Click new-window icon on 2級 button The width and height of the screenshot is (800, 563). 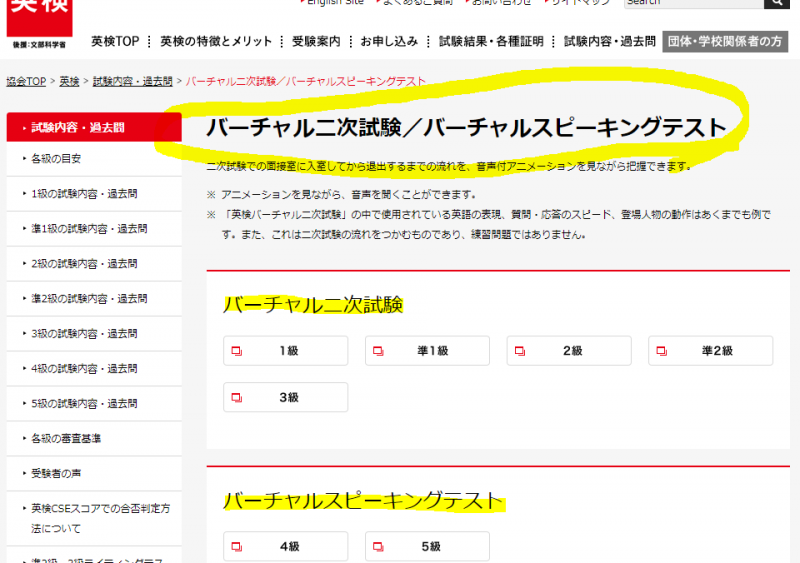(520, 351)
